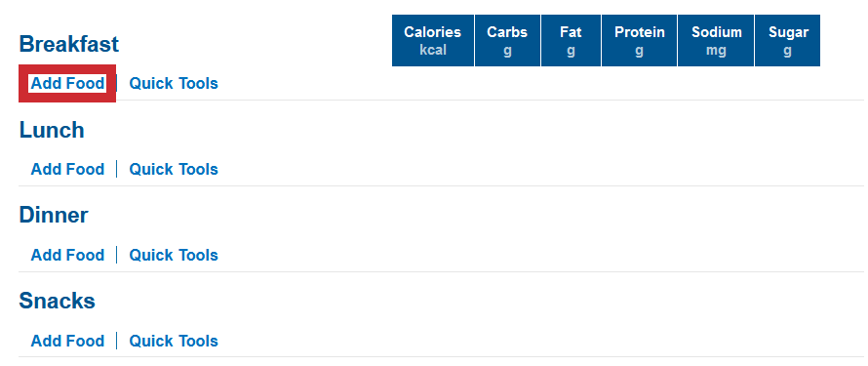Click the mg unit under Sodium
Viewport: 868px width, 366px height.
(x=716, y=51)
